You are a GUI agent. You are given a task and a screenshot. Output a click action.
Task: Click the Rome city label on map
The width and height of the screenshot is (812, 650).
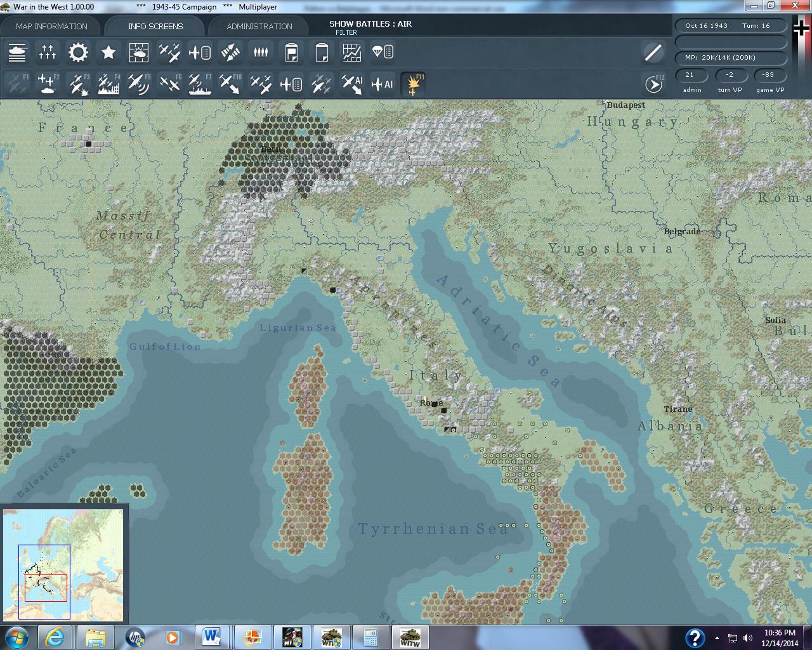[x=431, y=402]
